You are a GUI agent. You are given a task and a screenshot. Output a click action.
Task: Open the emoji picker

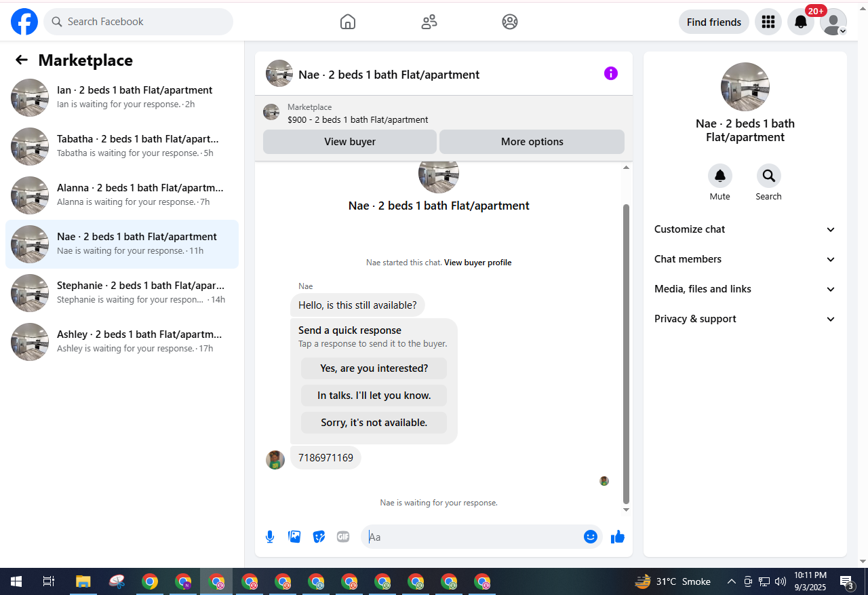pos(591,537)
